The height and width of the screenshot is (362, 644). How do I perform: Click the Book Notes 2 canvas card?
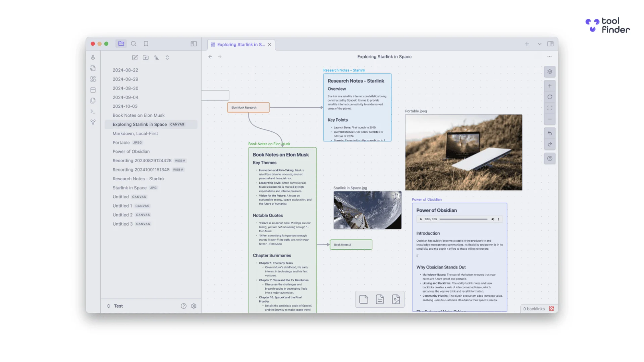tap(351, 245)
